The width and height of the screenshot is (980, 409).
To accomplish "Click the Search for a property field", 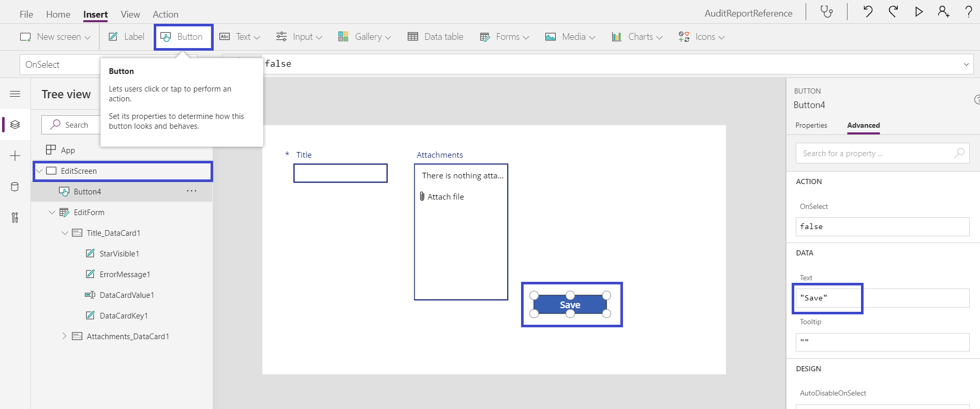I will pyautogui.click(x=882, y=153).
